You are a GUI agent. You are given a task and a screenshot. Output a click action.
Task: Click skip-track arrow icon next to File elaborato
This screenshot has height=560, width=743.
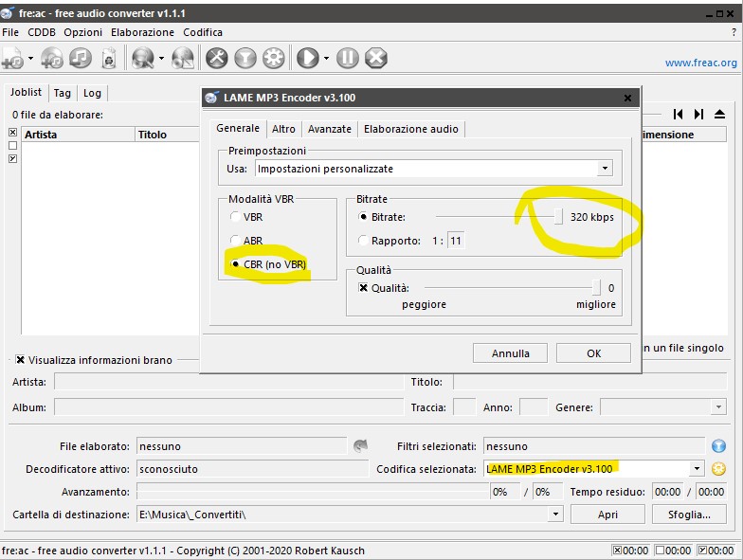(360, 445)
